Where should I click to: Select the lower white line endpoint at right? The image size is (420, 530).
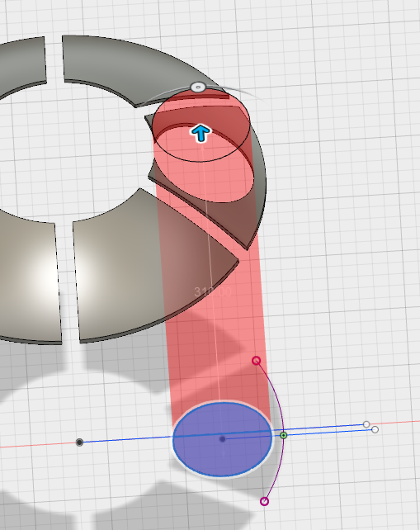point(375,429)
